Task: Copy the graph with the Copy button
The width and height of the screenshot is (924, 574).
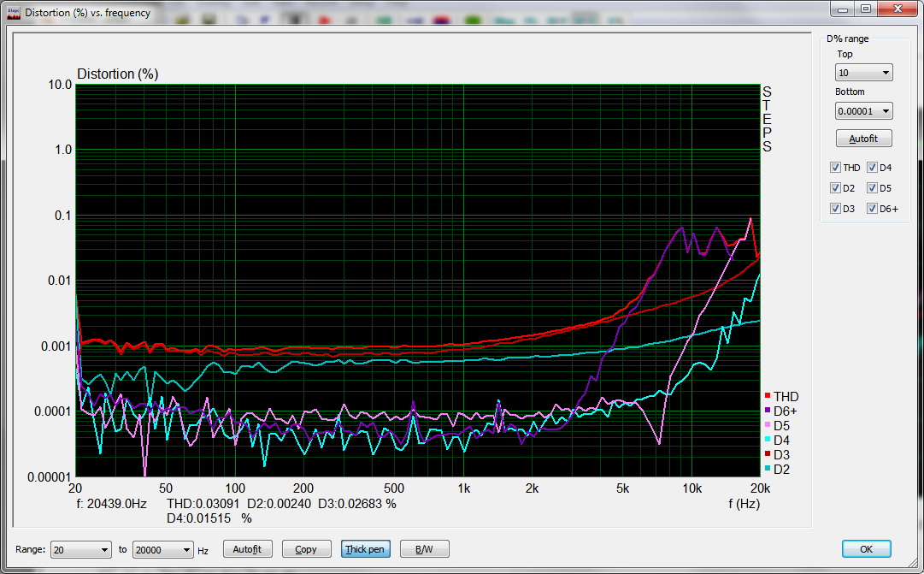Action: click(x=305, y=549)
